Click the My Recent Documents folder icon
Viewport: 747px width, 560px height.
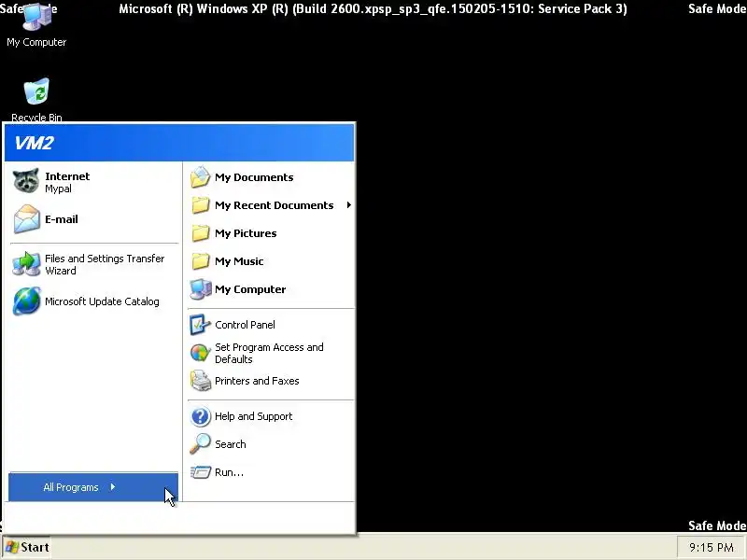click(x=200, y=205)
